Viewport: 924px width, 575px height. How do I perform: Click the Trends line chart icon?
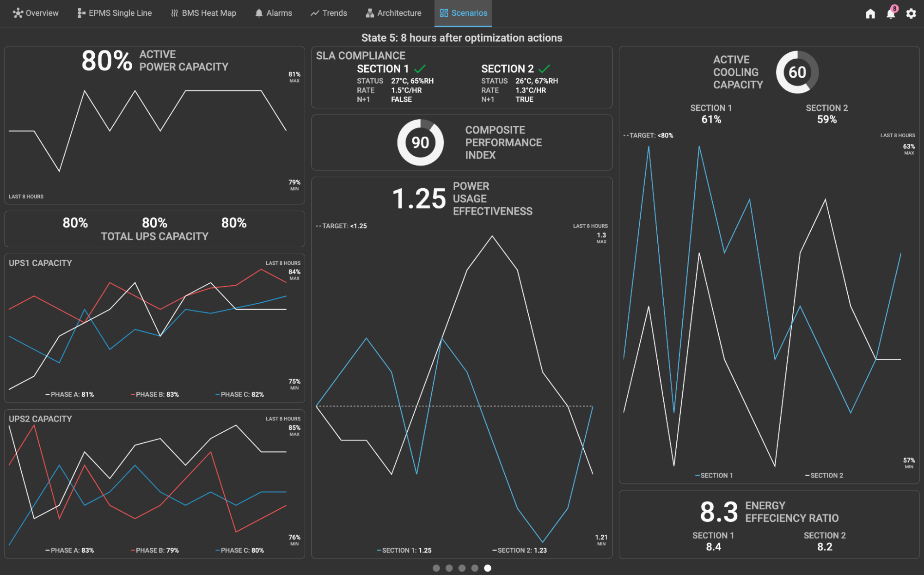(315, 13)
